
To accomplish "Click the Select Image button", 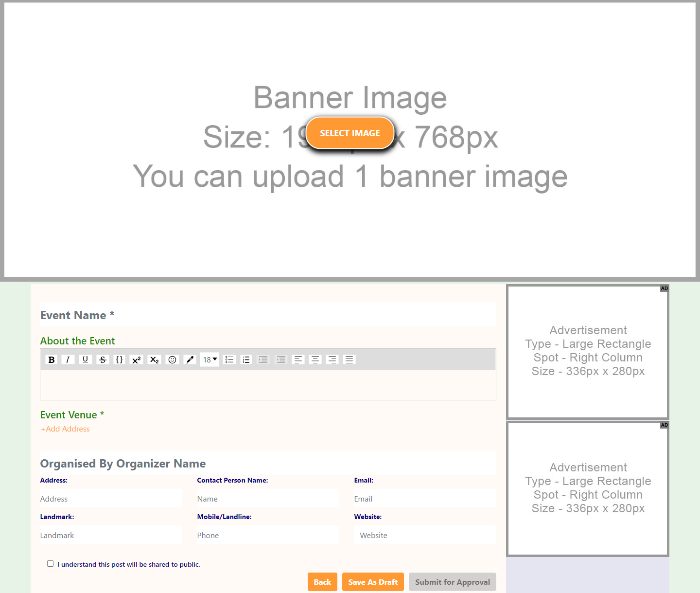I will (x=350, y=133).
